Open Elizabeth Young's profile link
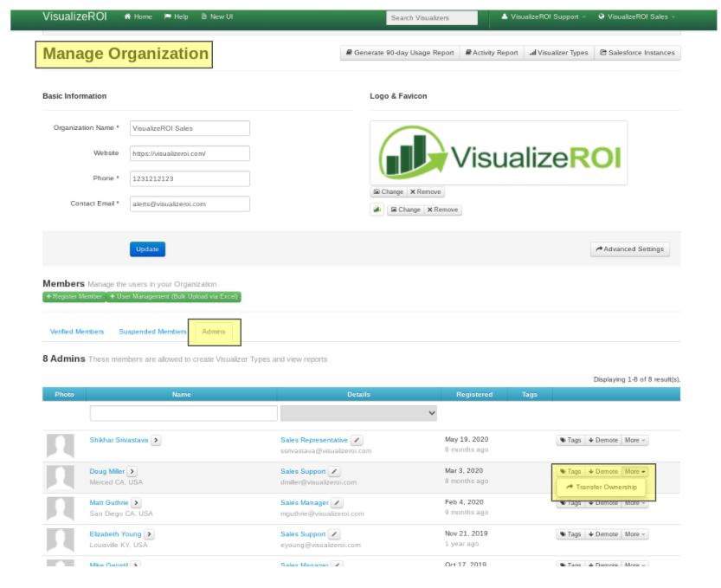Viewport: 721px width, 588px height. 115,534
